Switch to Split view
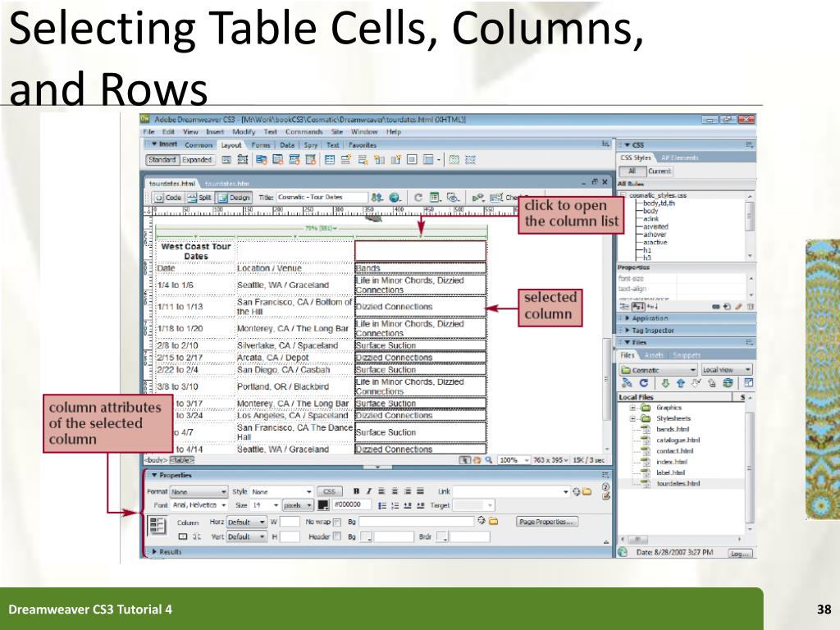 point(199,198)
